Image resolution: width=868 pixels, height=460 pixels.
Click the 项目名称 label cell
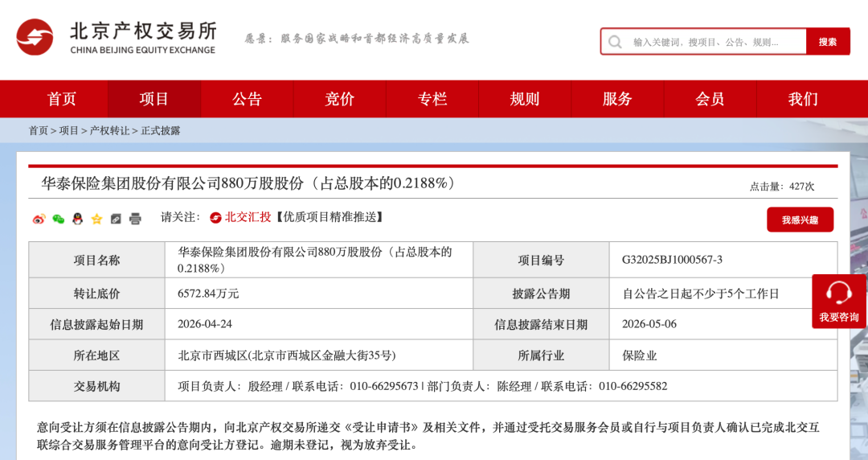(x=97, y=260)
